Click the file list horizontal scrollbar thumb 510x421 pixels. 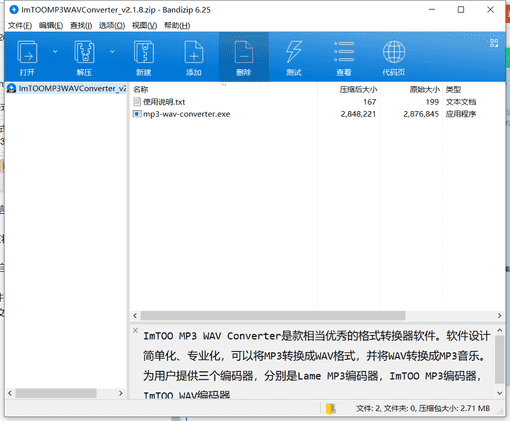(273, 315)
